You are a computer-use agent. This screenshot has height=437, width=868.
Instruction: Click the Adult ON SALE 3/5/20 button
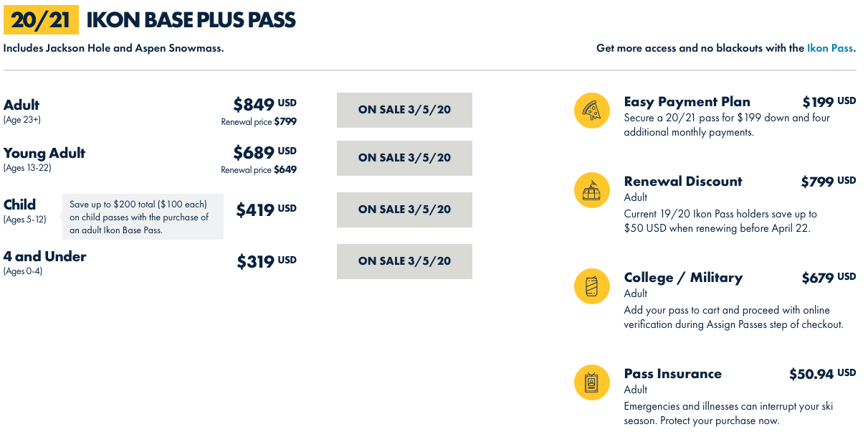click(404, 110)
